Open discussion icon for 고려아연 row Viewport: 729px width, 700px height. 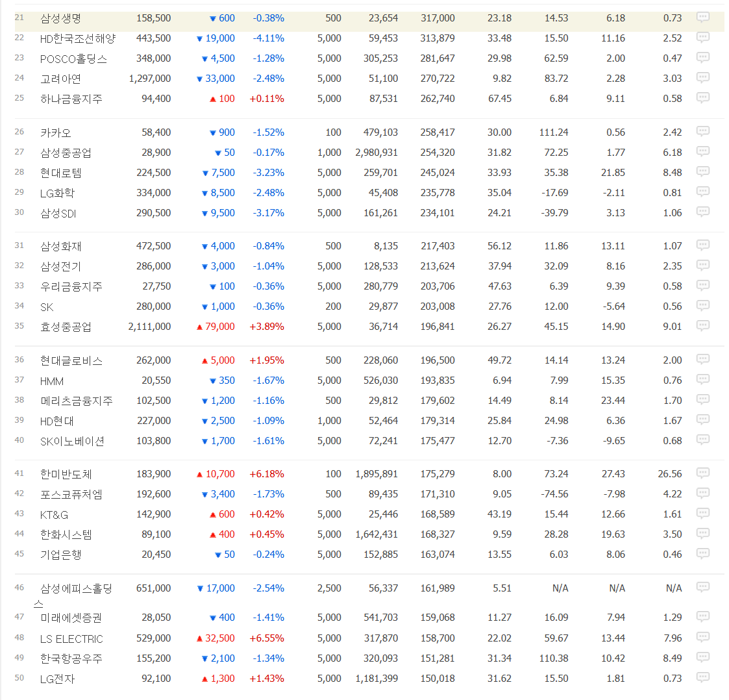pos(702,77)
